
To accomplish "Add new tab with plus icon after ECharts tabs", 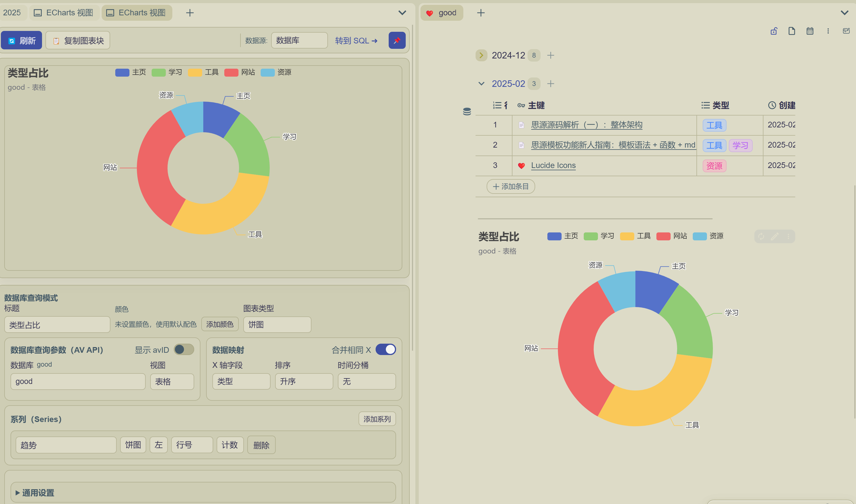I will pyautogui.click(x=190, y=13).
